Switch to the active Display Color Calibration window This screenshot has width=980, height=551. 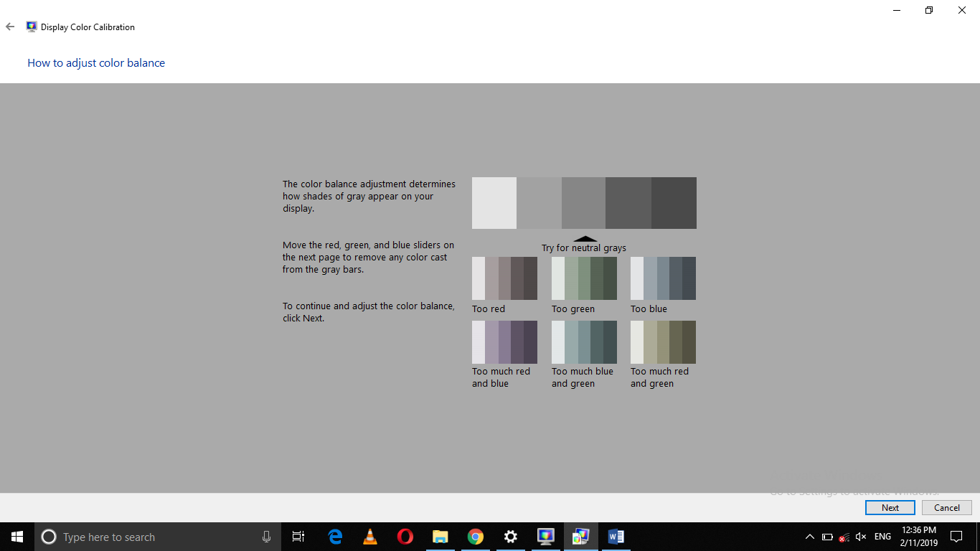[x=580, y=537]
